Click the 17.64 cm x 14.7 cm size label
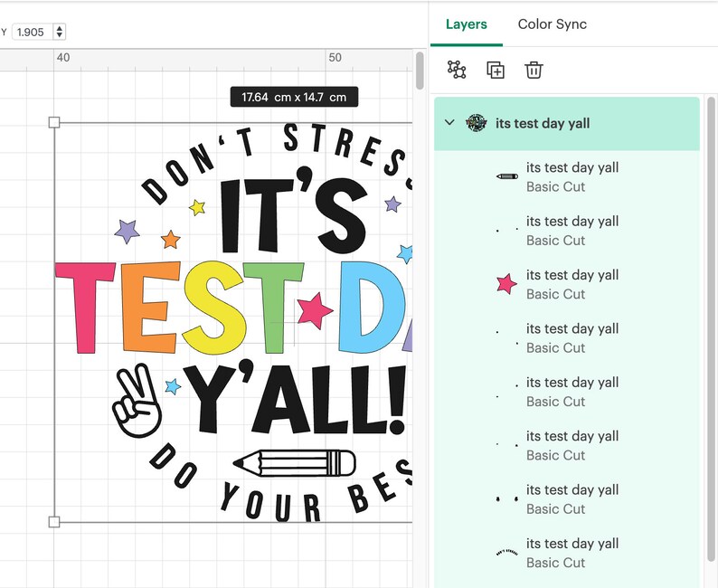718x588 pixels. pos(294,97)
